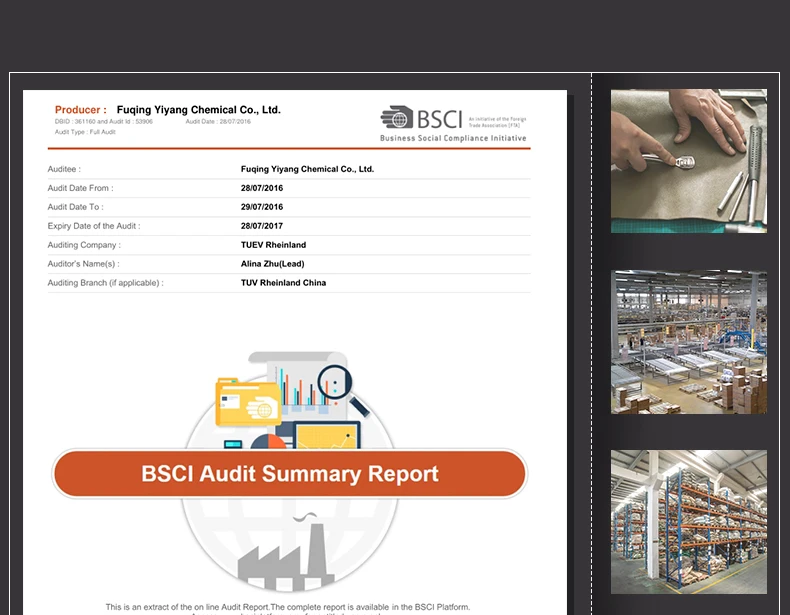Click the yellow folder illustration icon
The width and height of the screenshot is (790, 615).
[x=248, y=402]
